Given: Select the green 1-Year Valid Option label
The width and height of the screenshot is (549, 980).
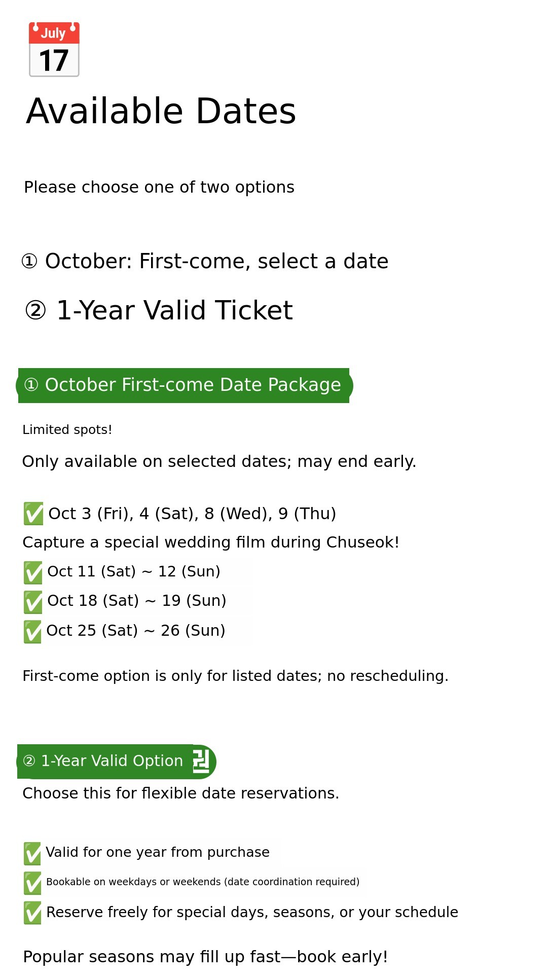Looking at the screenshot, I should click(112, 761).
